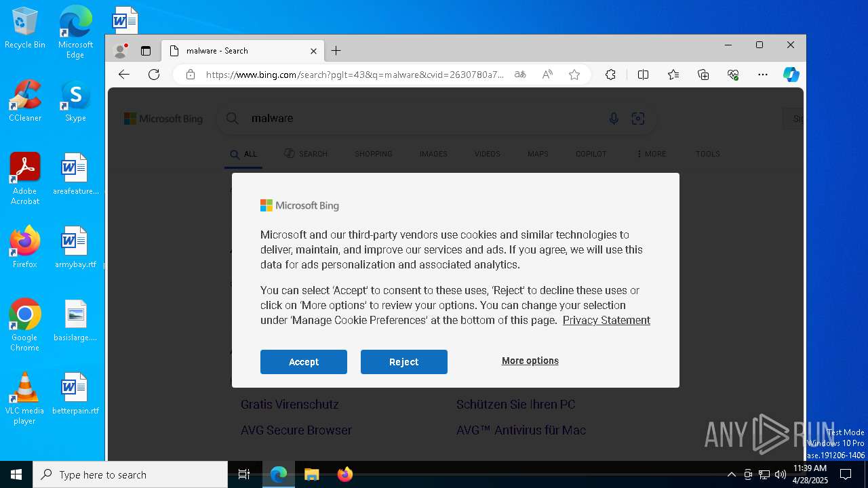Select the betterpain.rtf file icon
868x488 pixels.
tap(75, 394)
